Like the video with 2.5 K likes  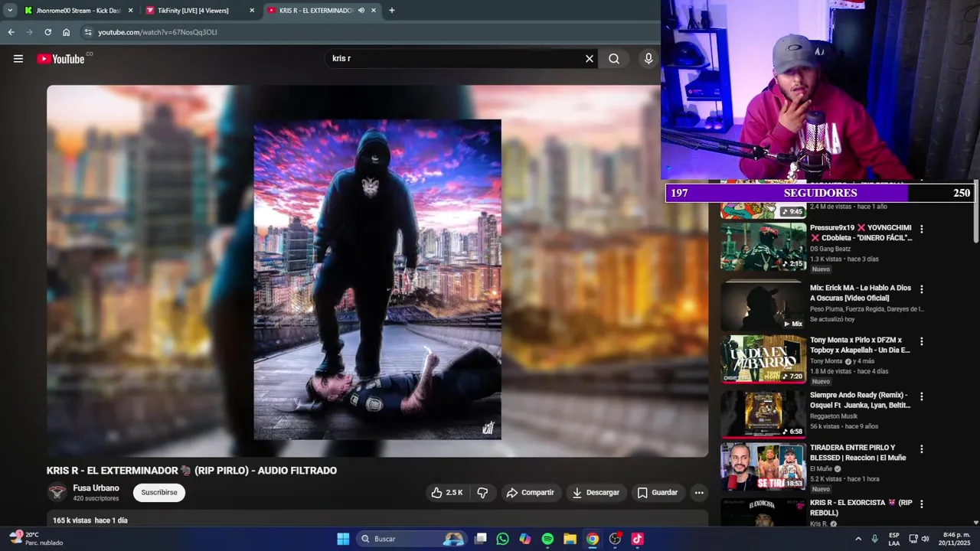coord(447,493)
